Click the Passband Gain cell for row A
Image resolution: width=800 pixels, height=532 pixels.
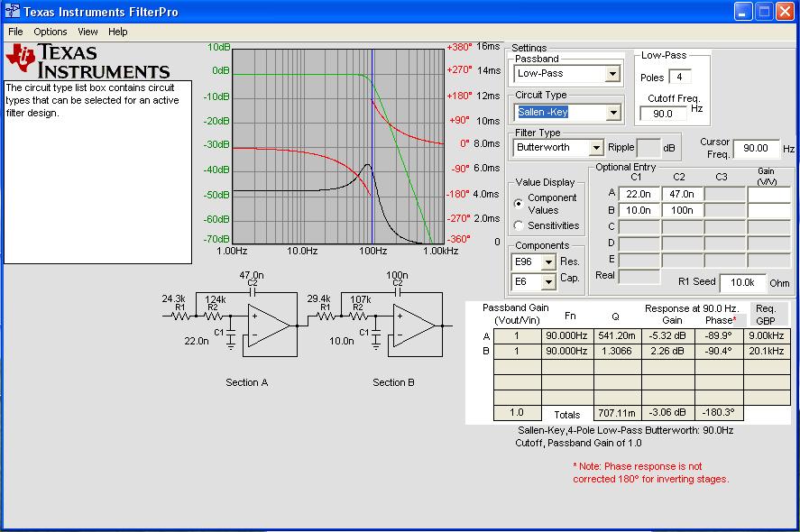(518, 336)
